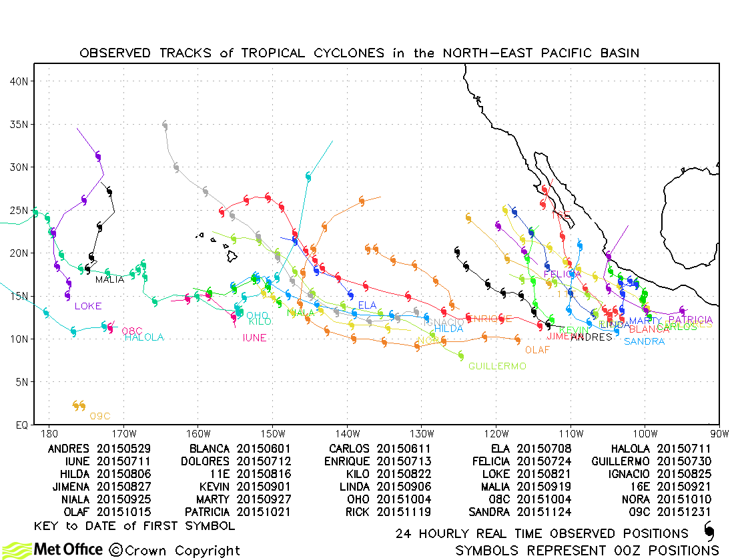
Task: Click legend entry 'KEVIN 20150901'
Action: (245, 487)
